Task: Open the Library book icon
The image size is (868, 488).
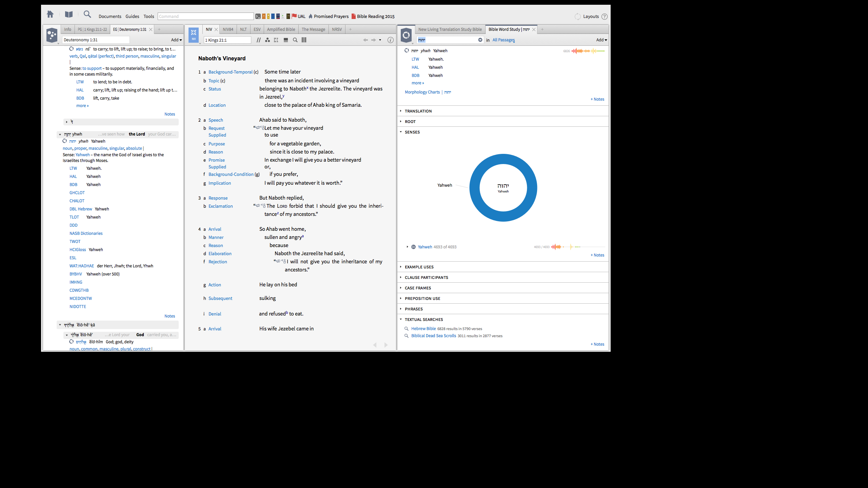Action: click(69, 14)
